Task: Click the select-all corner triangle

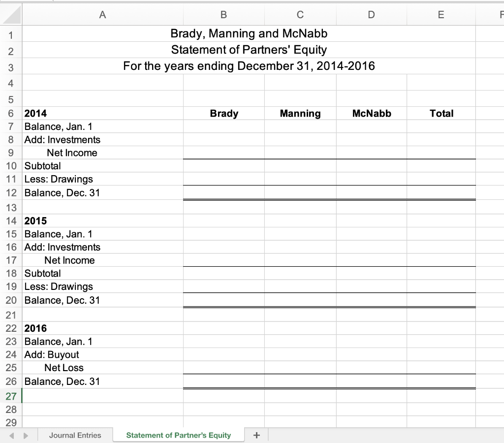Action: pyautogui.click(x=11, y=14)
